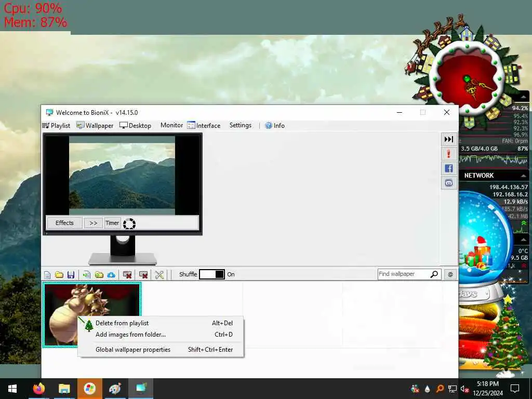Click the muted volume tray icon
Viewport: 532px width, 399px height.
point(465,389)
